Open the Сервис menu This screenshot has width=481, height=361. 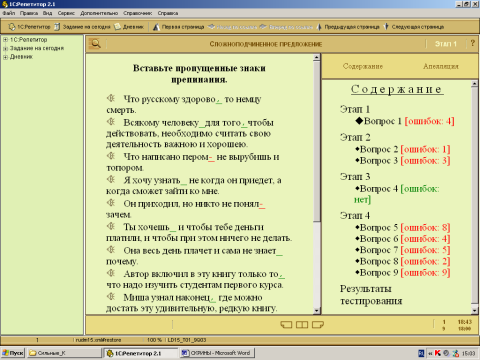click(x=66, y=13)
